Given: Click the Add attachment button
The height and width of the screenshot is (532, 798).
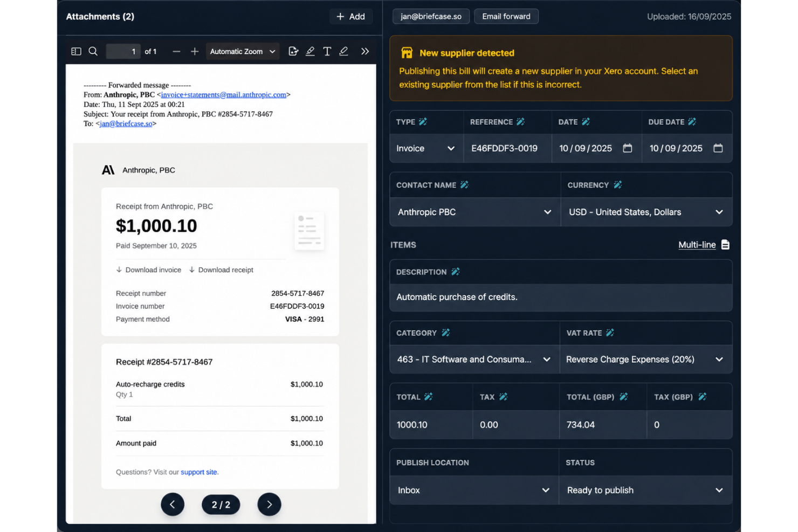Looking at the screenshot, I should tap(351, 17).
